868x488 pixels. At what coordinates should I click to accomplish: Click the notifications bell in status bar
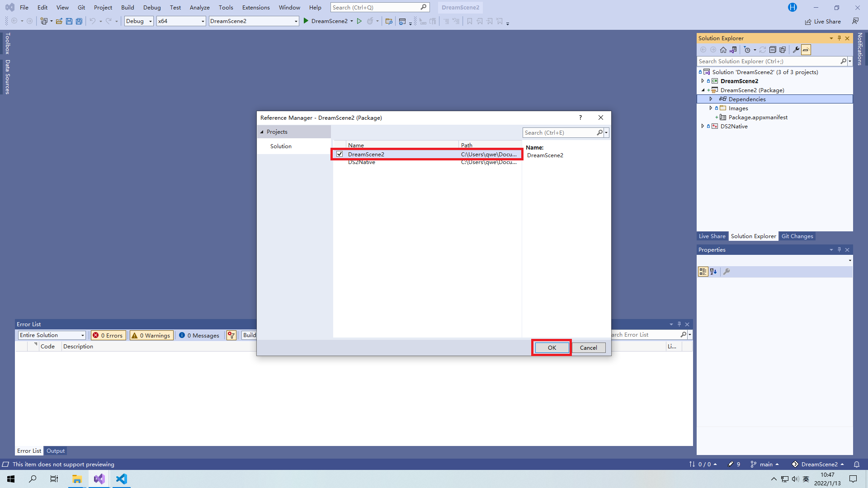coord(857,465)
